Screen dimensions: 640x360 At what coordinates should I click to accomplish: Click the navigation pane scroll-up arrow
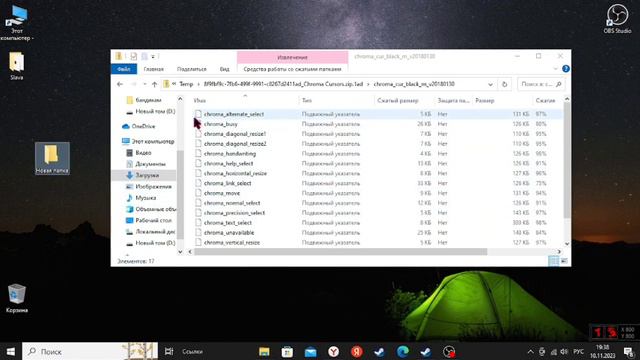[180, 99]
